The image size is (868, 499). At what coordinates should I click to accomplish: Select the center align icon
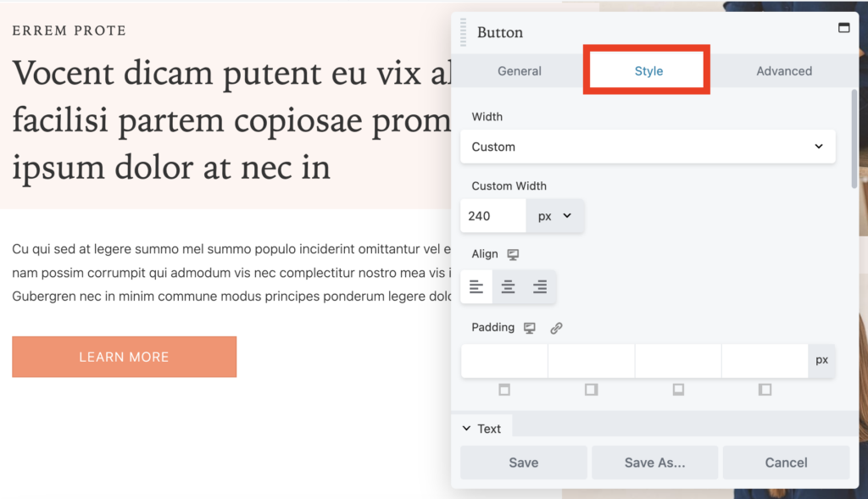pos(508,286)
